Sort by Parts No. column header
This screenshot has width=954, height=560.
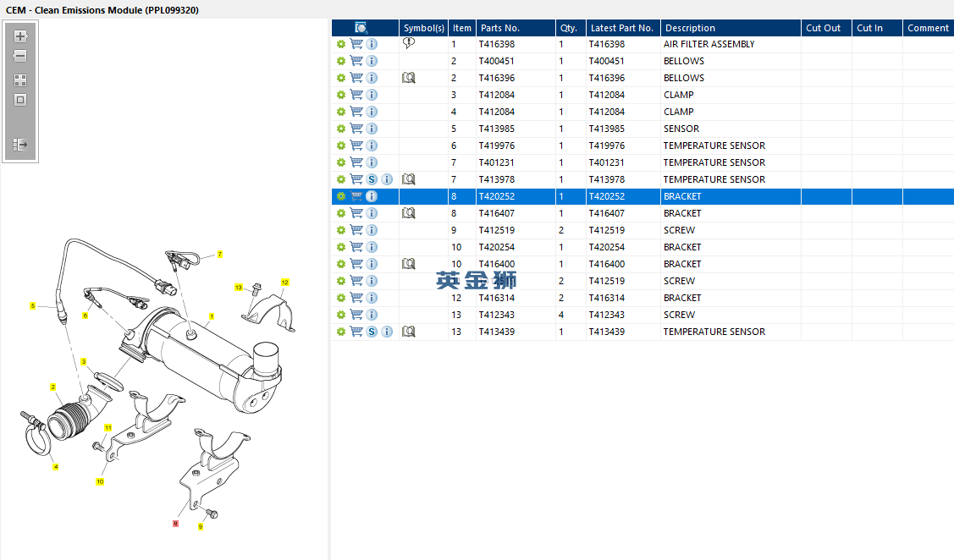point(516,28)
